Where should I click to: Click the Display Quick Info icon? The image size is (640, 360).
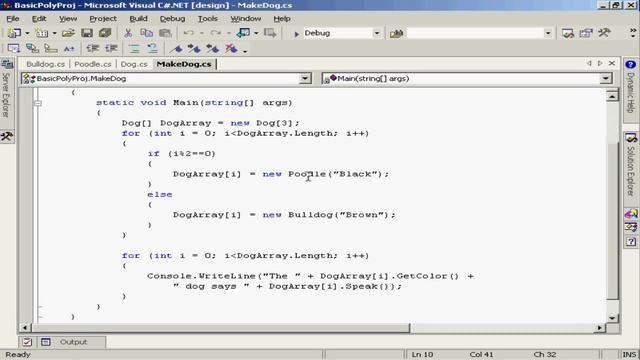[51, 49]
